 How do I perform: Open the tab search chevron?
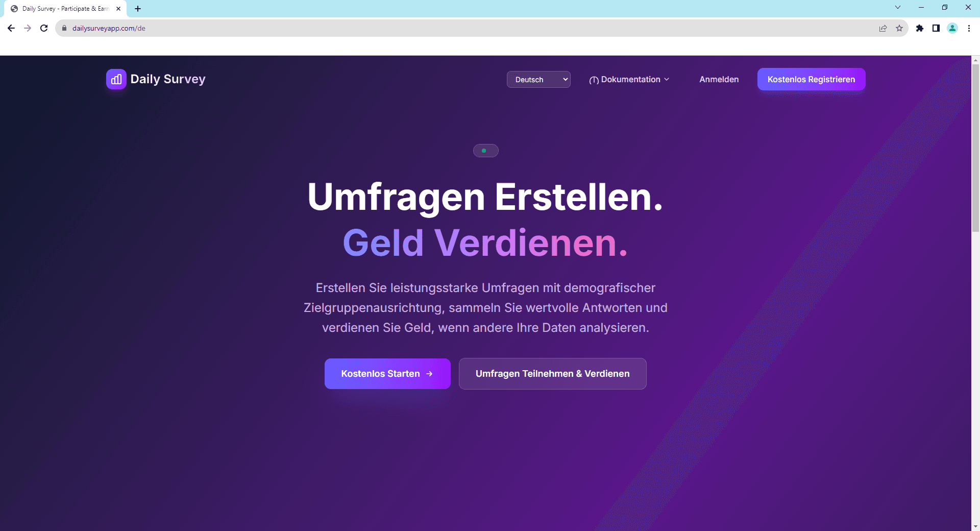click(898, 7)
